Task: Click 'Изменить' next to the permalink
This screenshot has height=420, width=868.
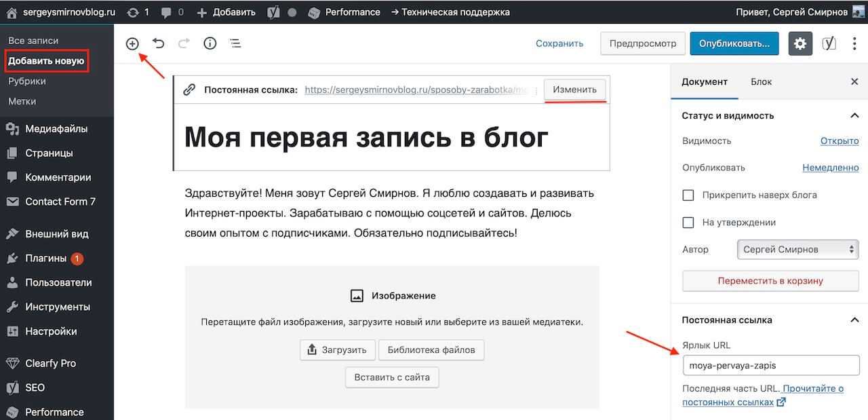Action: click(x=574, y=90)
